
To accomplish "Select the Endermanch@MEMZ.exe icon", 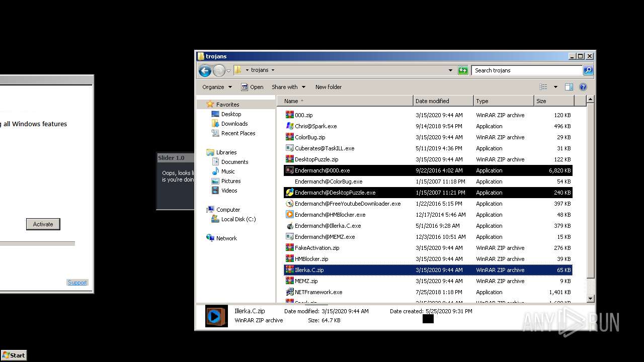I will click(289, 237).
